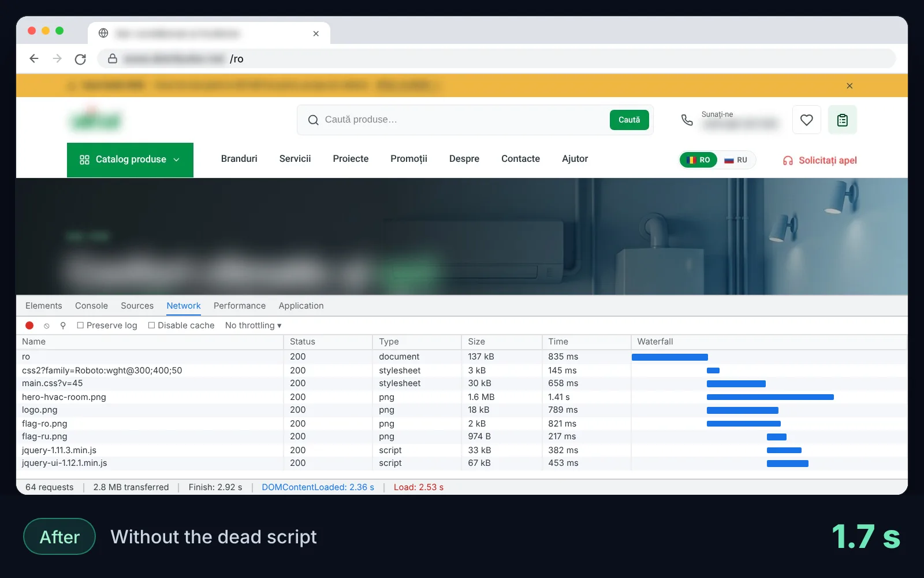This screenshot has height=578, width=924.
Task: Open the clipboard compare list icon
Action: click(x=843, y=120)
